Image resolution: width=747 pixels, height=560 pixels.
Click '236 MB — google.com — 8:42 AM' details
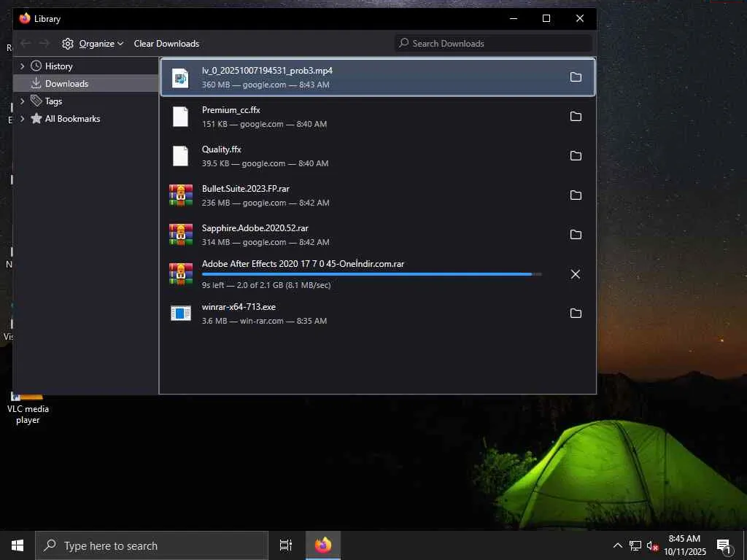coord(266,203)
